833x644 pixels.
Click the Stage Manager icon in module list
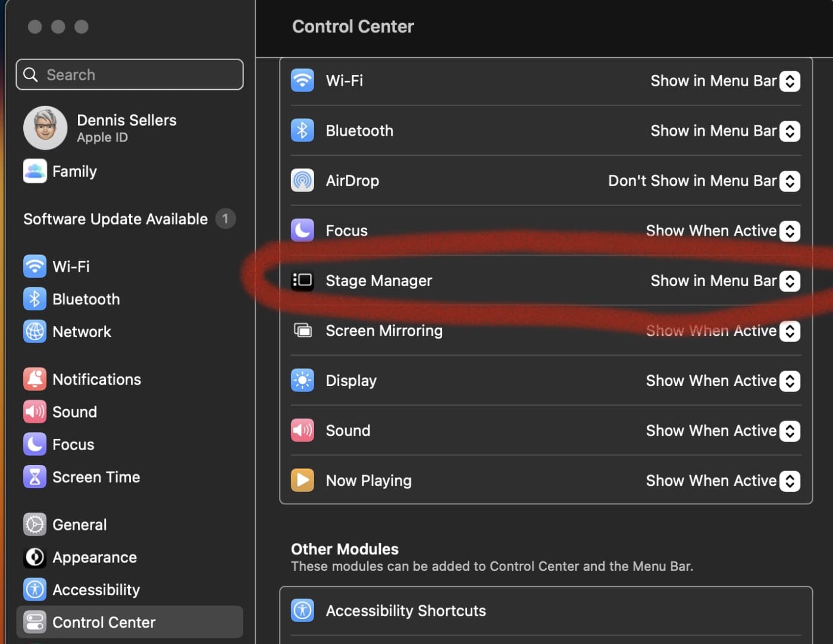pos(302,280)
